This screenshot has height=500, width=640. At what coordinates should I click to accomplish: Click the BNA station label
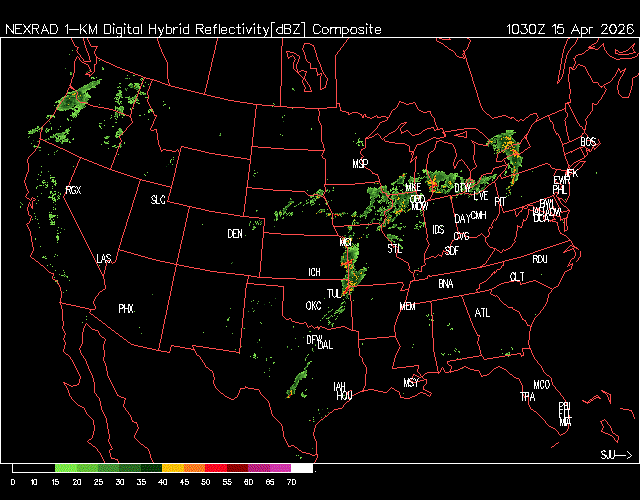point(445,284)
